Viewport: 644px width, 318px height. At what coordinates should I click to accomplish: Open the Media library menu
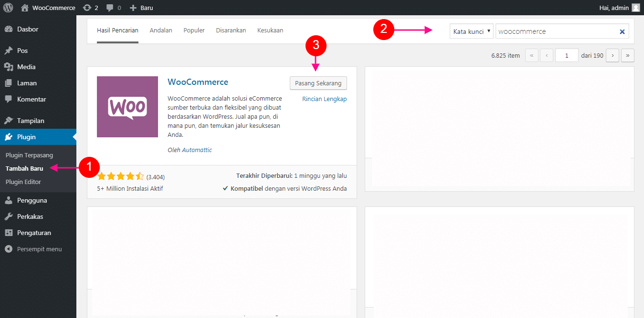(x=38, y=67)
